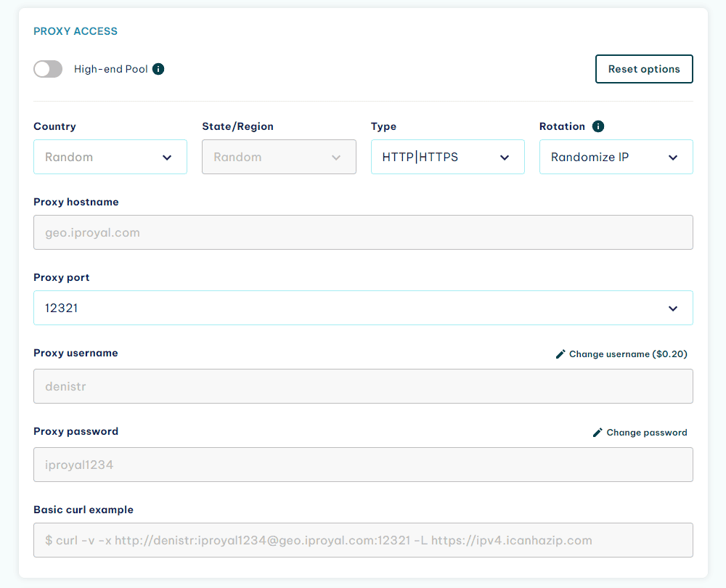This screenshot has height=588, width=726.
Task: Click the Change password link
Action: point(648,432)
